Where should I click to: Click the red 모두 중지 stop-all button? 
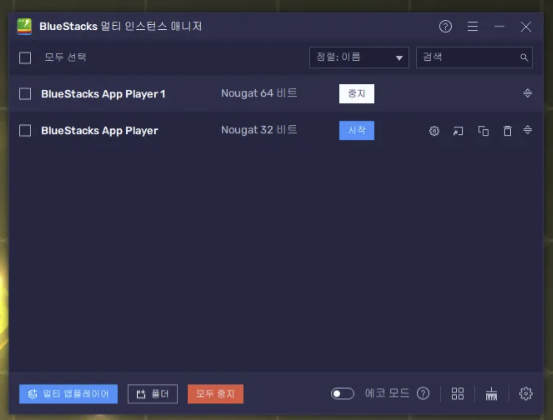tap(215, 394)
